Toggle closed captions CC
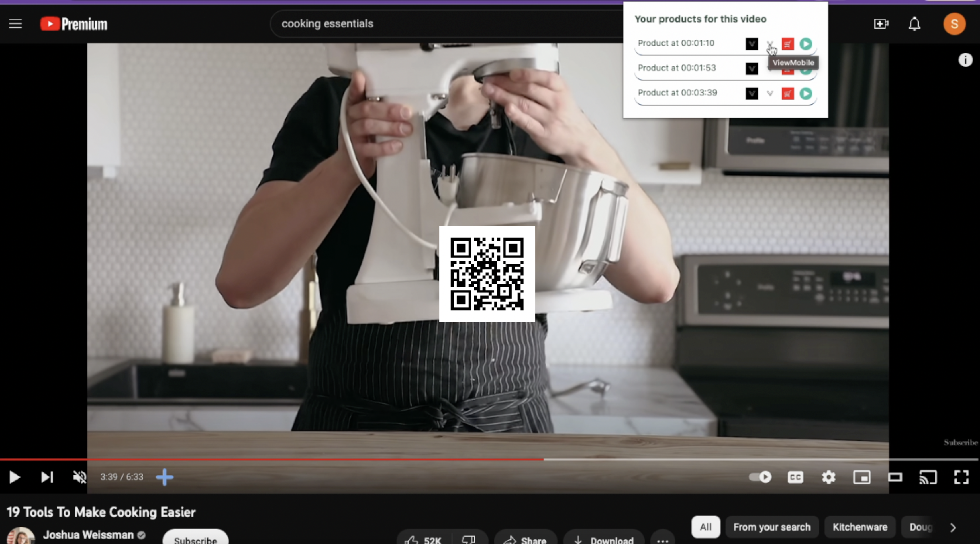 pyautogui.click(x=795, y=477)
